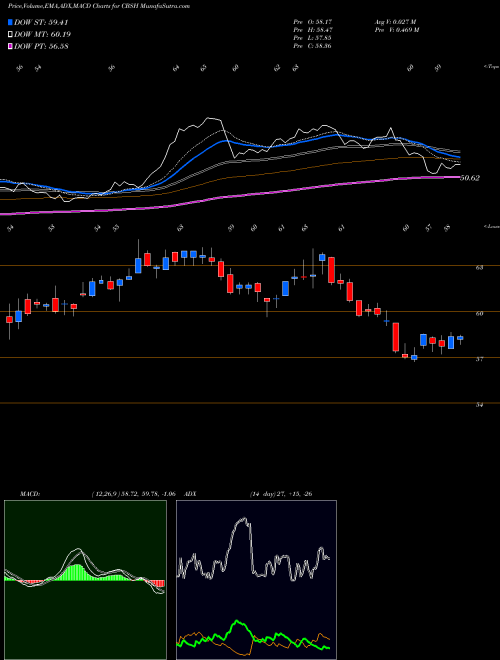Viewport: 500px width, 660px height.
Task: Click the 'MACD:' heading label
Action: click(29, 494)
